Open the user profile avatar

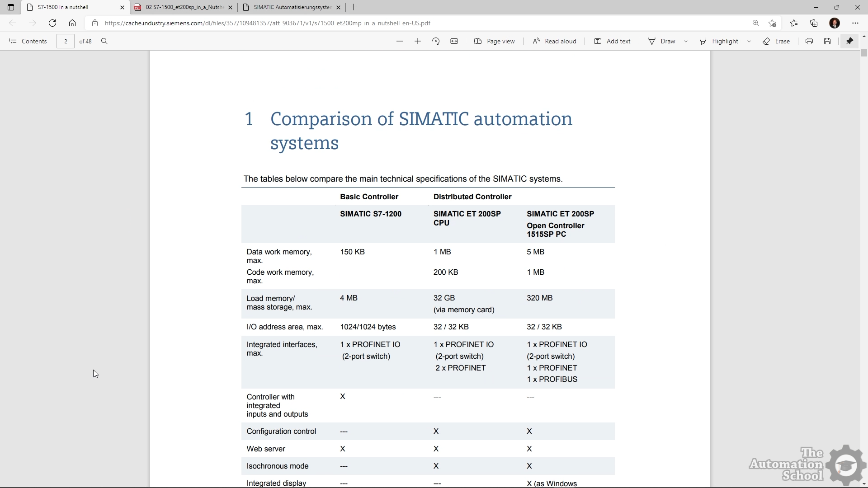[x=835, y=23]
